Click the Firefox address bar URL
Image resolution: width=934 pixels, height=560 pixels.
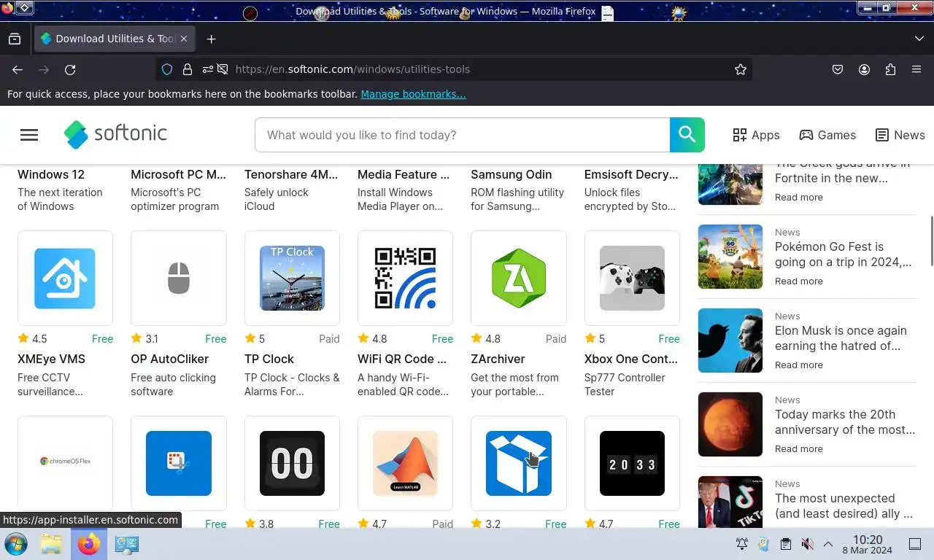(x=352, y=69)
